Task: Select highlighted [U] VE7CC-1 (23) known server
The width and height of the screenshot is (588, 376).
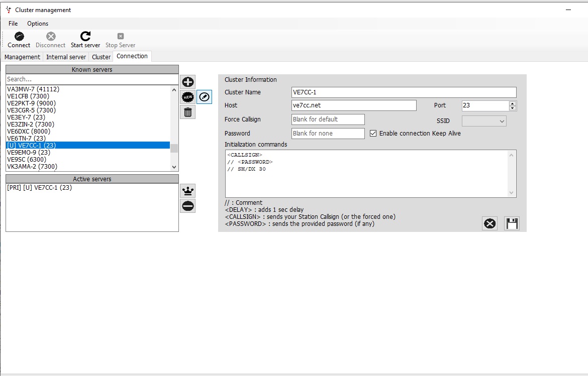Action: click(x=88, y=145)
